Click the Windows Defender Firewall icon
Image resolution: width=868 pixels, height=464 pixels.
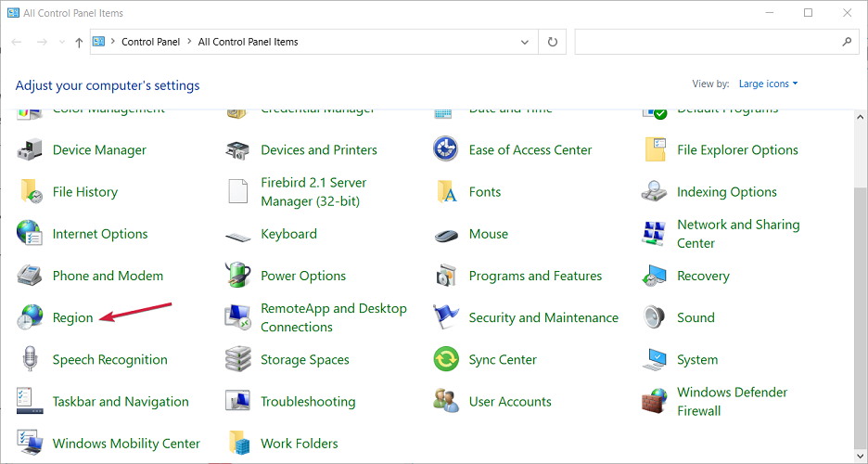(x=655, y=401)
